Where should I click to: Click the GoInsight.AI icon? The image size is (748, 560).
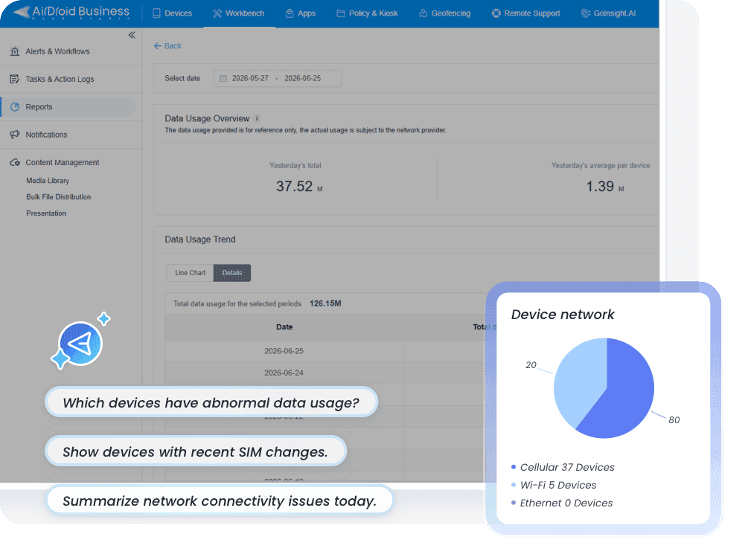tap(585, 13)
